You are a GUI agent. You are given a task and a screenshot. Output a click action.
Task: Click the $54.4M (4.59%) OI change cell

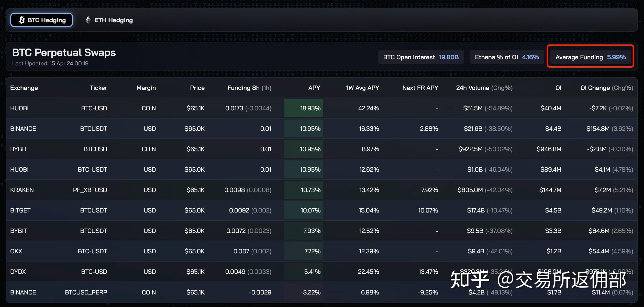point(611,251)
